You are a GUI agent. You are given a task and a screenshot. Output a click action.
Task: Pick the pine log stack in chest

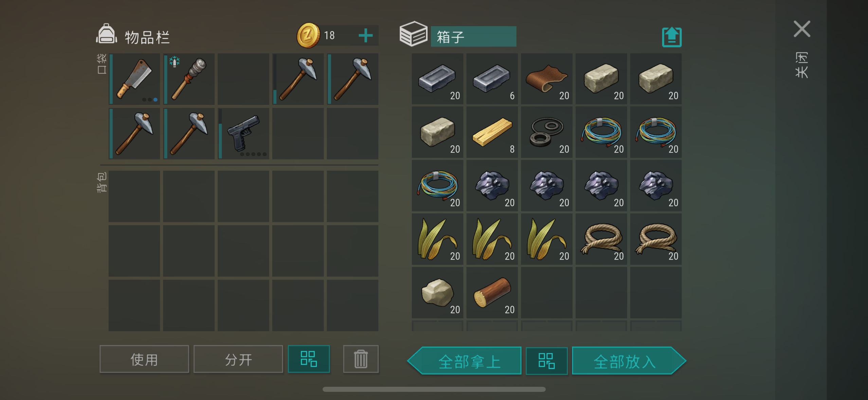point(492,292)
